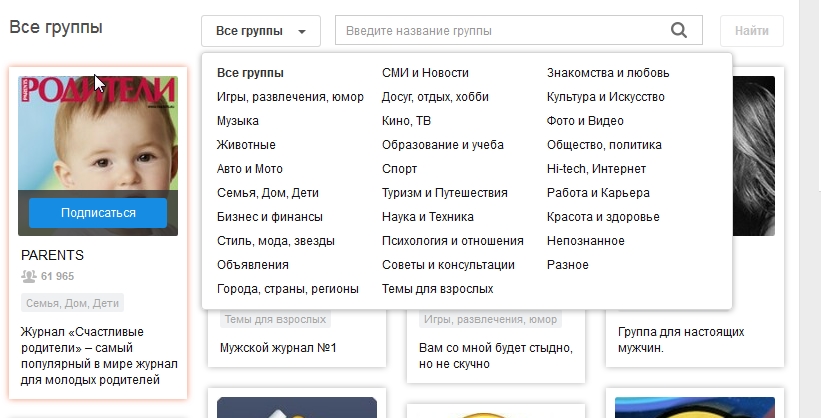Screen dimensions: 821x418
Task: Click the Мужской журнал №1 description
Action: coord(278,348)
